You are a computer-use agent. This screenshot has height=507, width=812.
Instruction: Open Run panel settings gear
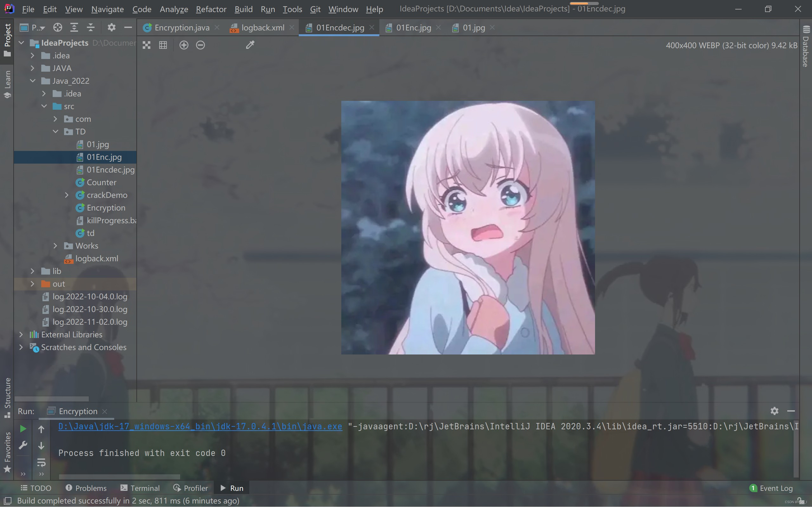click(x=774, y=411)
